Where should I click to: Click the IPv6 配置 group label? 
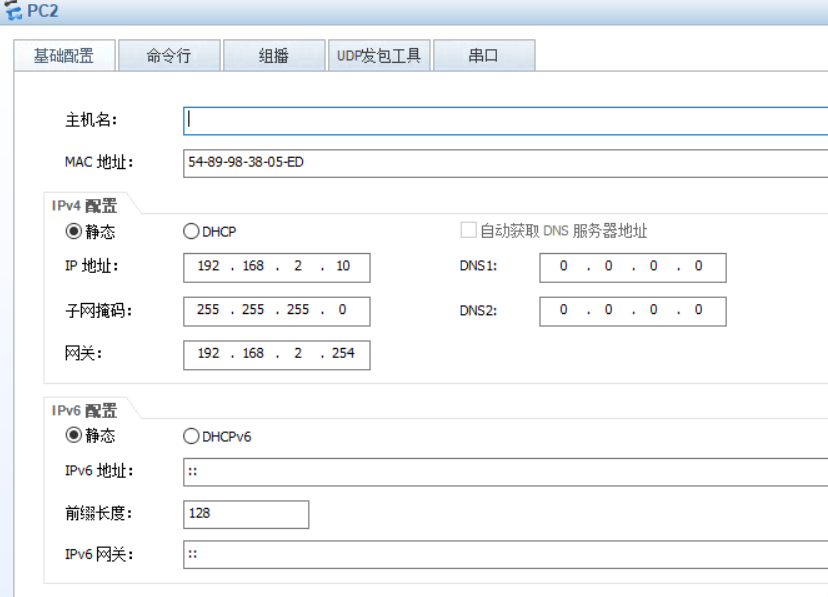84,410
